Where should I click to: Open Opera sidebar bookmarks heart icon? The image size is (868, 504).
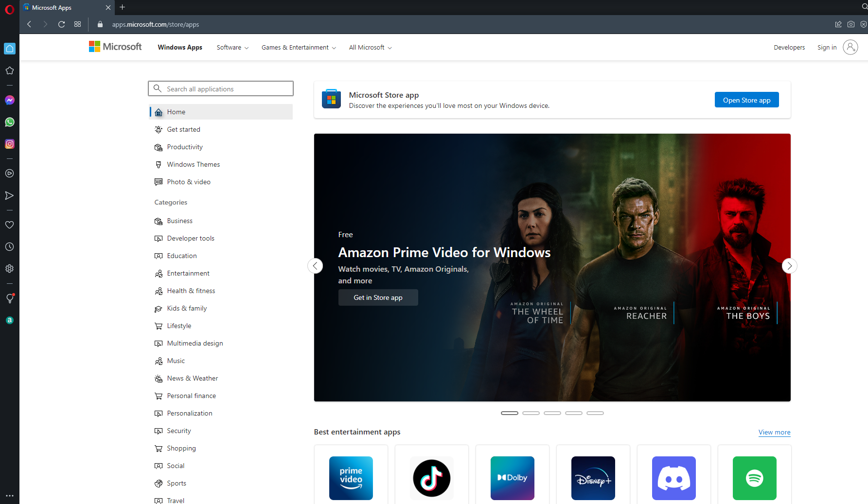10,225
